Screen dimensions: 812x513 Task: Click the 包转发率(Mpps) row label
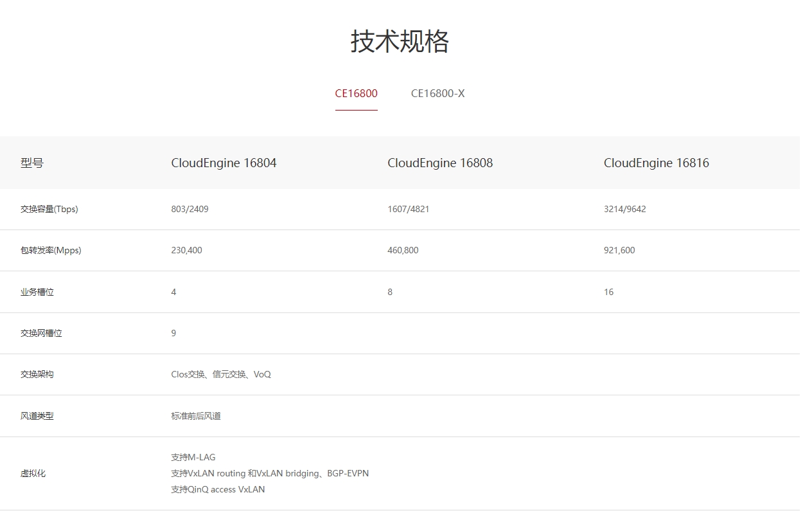[51, 251]
